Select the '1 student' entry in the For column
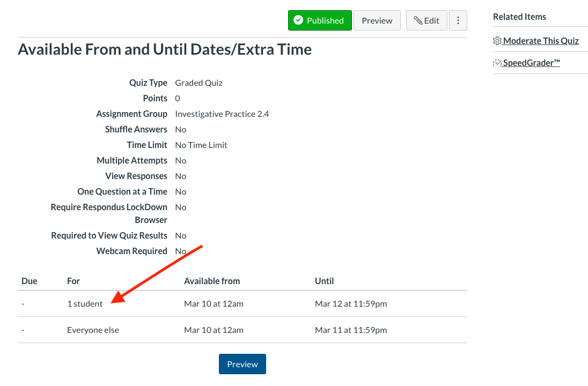Image resolution: width=588 pixels, height=386 pixels. pos(85,303)
